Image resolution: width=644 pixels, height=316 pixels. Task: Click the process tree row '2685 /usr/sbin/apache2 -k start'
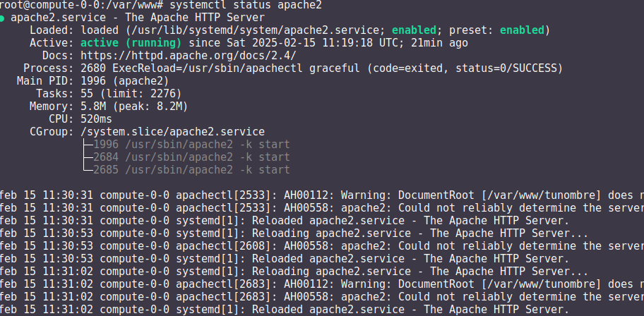(191, 170)
